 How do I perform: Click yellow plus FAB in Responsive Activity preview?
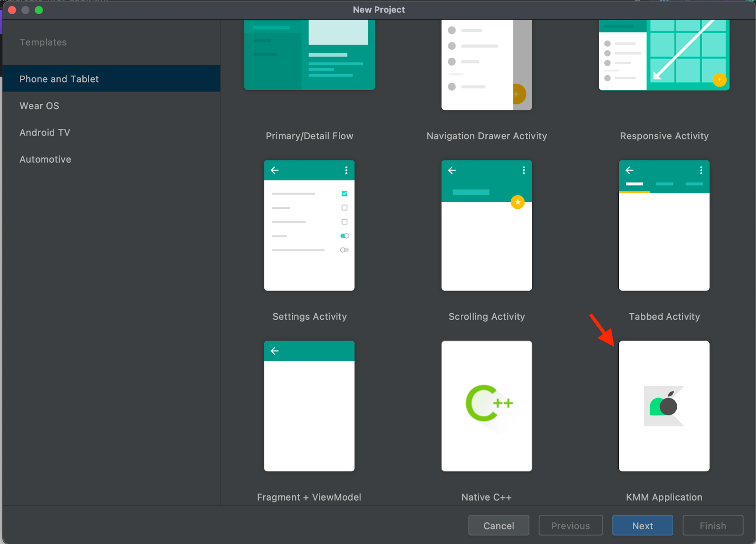click(x=719, y=80)
